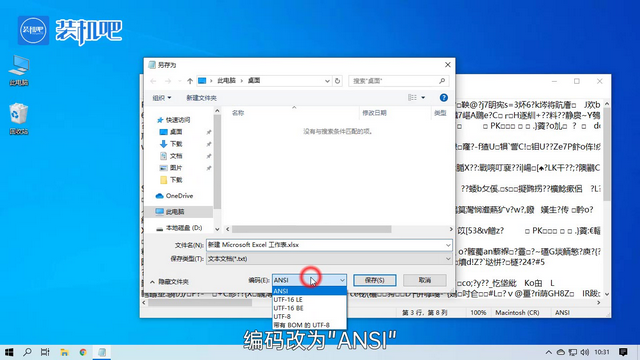640x360 pixels.
Task: Select 此电脑 in the navigation pane
Action: tap(175, 211)
